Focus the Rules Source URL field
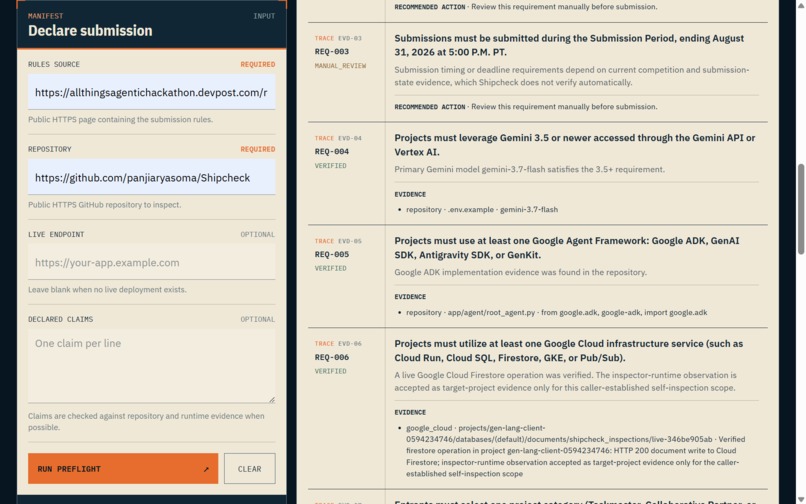Image resolution: width=806 pixels, height=504 pixels. pos(152,93)
